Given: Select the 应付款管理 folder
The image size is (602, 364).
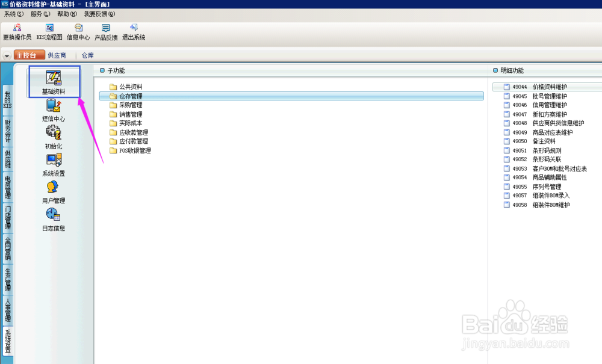Looking at the screenshot, I should coord(129,141).
